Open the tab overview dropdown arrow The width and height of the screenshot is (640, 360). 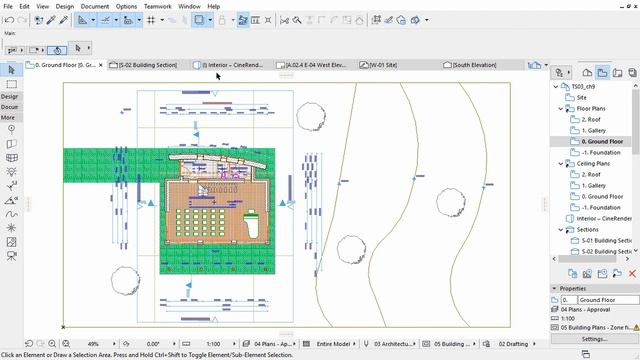546,65
